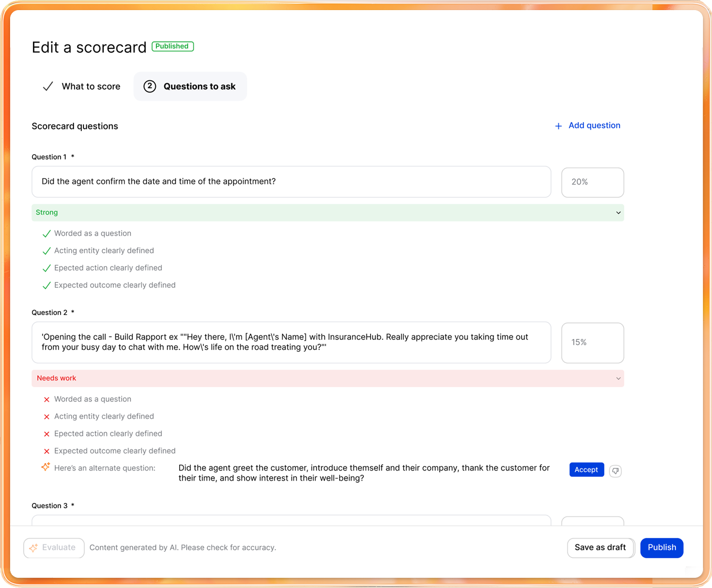
Task: Publish the scorecard
Action: pos(661,548)
